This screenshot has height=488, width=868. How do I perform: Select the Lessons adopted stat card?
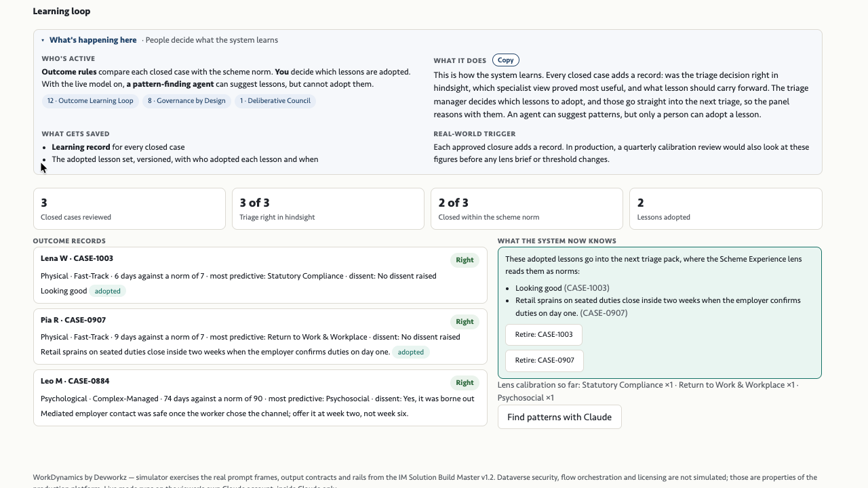[726, 209]
